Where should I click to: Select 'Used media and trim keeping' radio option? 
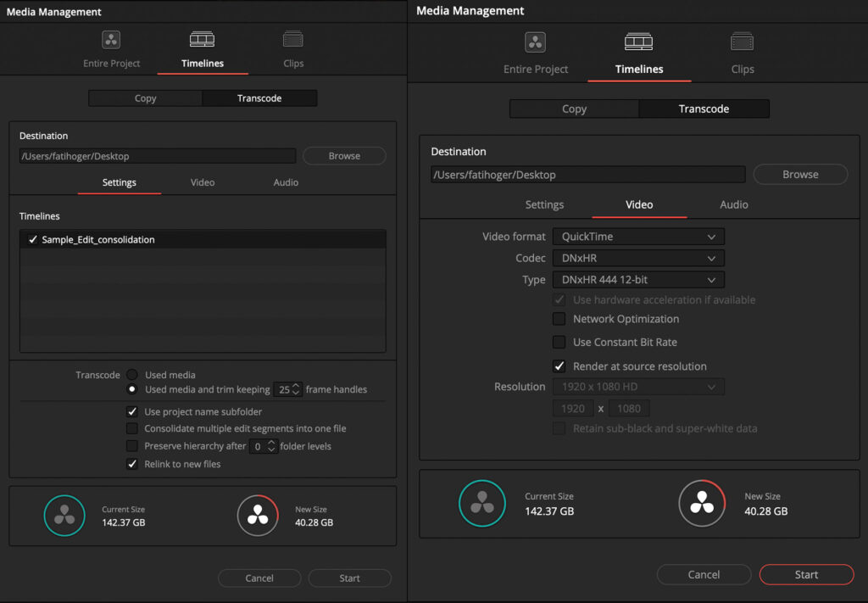pyautogui.click(x=131, y=389)
